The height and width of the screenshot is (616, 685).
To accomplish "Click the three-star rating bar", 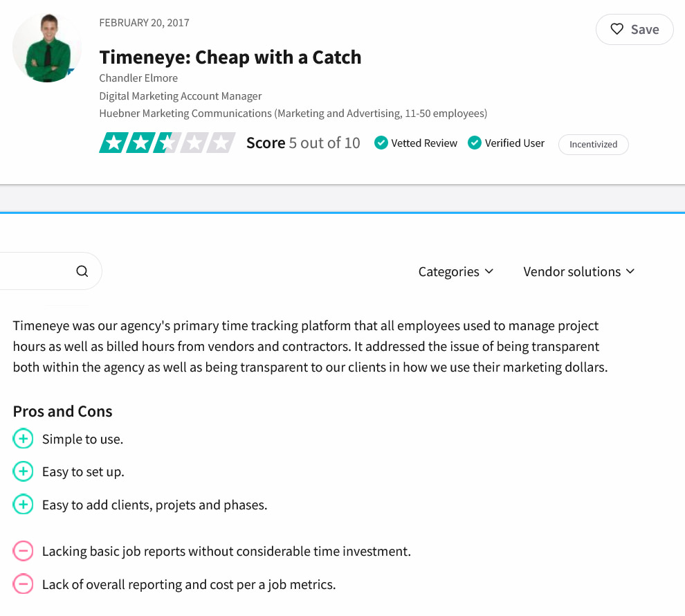I will tap(167, 143).
